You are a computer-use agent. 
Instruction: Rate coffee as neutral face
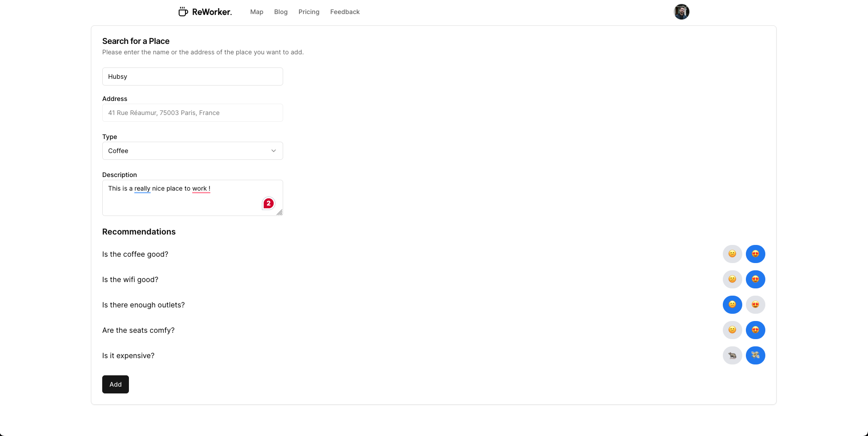pos(732,254)
